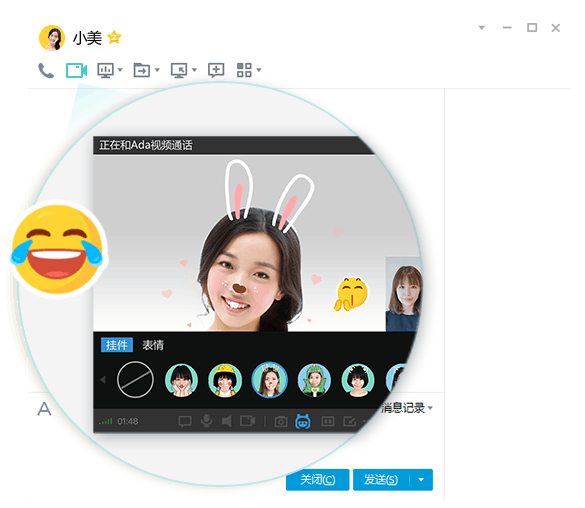This screenshot has width=585, height=508.
Task: Open the window options dropdown triangle in title bar
Action: [x=482, y=28]
